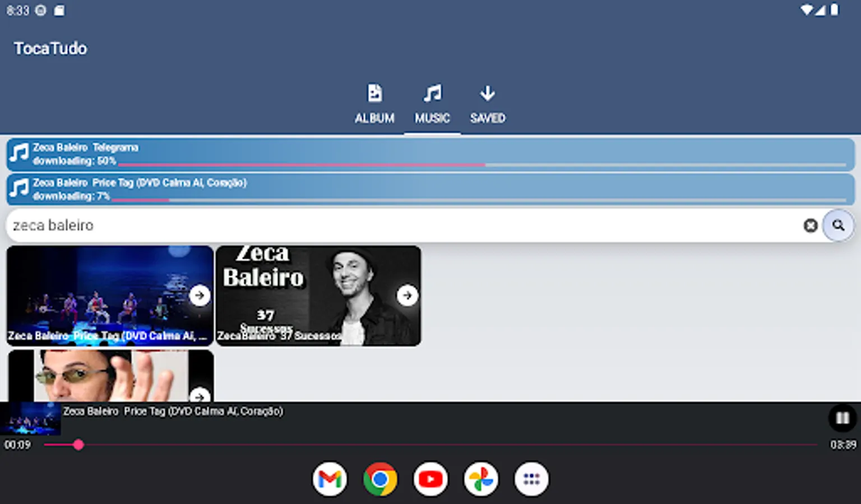Open Google Photos from the dock
The image size is (861, 504).
pos(481,479)
